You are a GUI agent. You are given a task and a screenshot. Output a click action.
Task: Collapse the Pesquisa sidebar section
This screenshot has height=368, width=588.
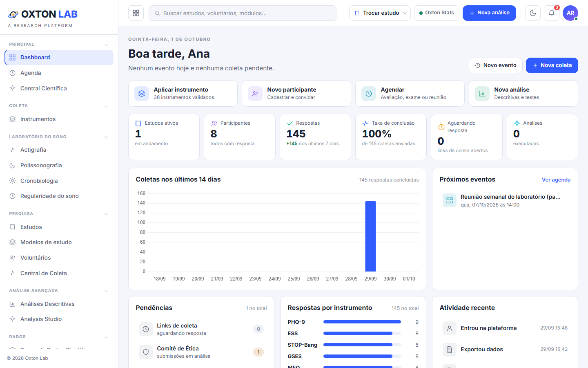click(106, 214)
